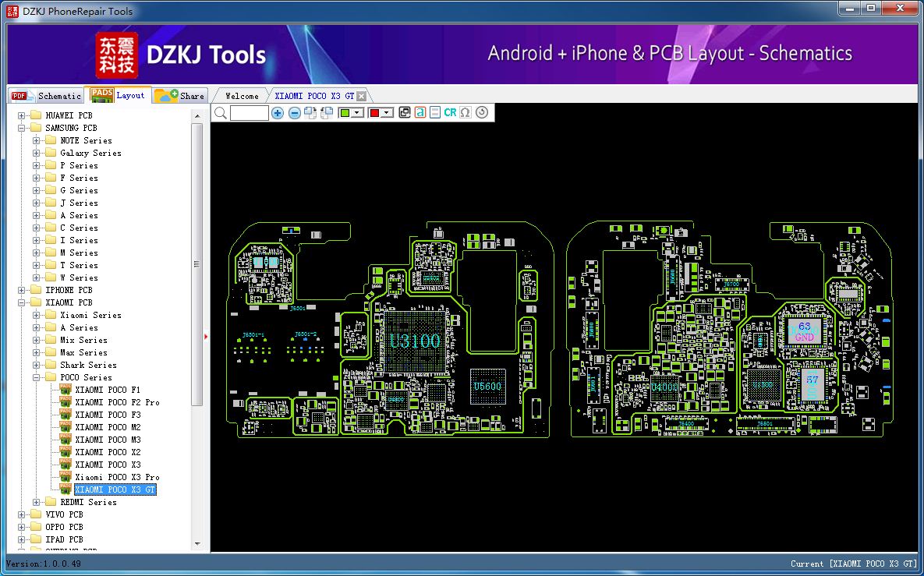Select the P Series folder
The image size is (924, 576).
pos(79,165)
